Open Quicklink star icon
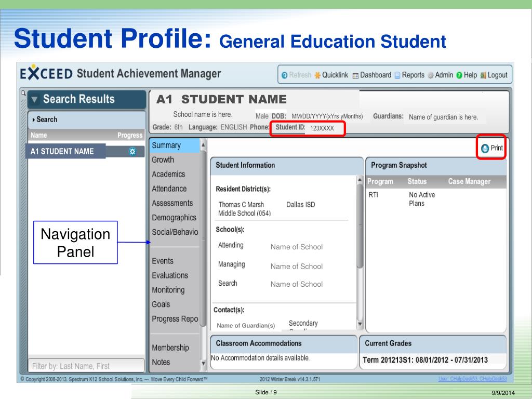Viewport: 532px width, 399px height. (x=317, y=75)
